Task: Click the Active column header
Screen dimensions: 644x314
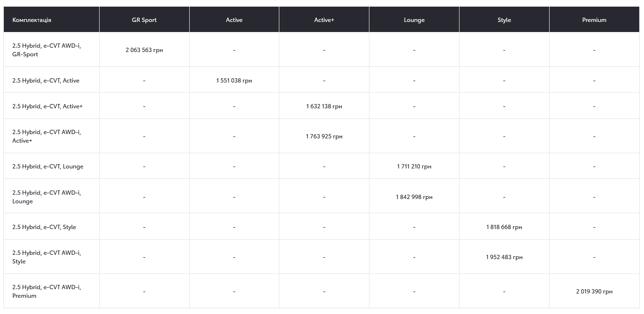Action: click(234, 20)
